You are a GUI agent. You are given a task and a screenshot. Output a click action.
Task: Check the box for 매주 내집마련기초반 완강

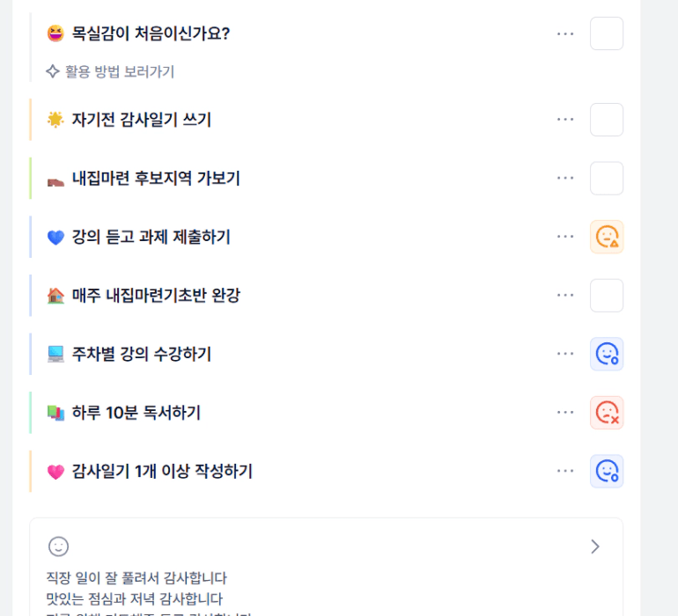[607, 296]
